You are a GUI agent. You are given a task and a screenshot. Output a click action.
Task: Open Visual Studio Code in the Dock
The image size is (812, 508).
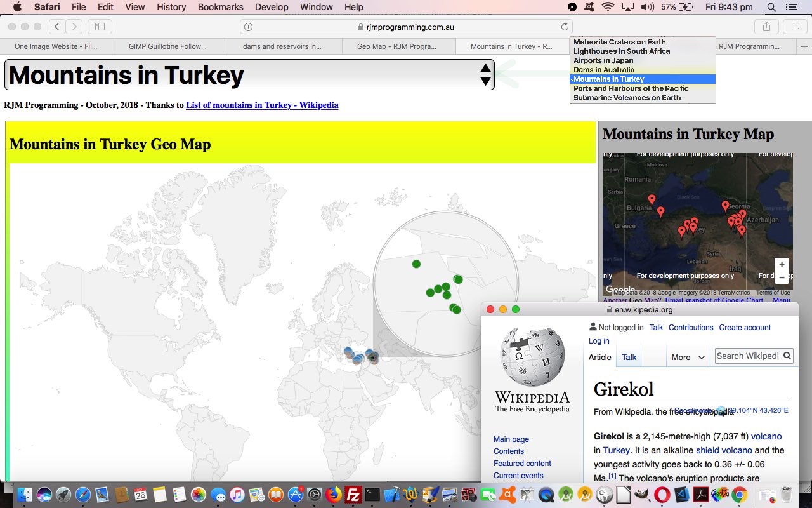coord(681,495)
